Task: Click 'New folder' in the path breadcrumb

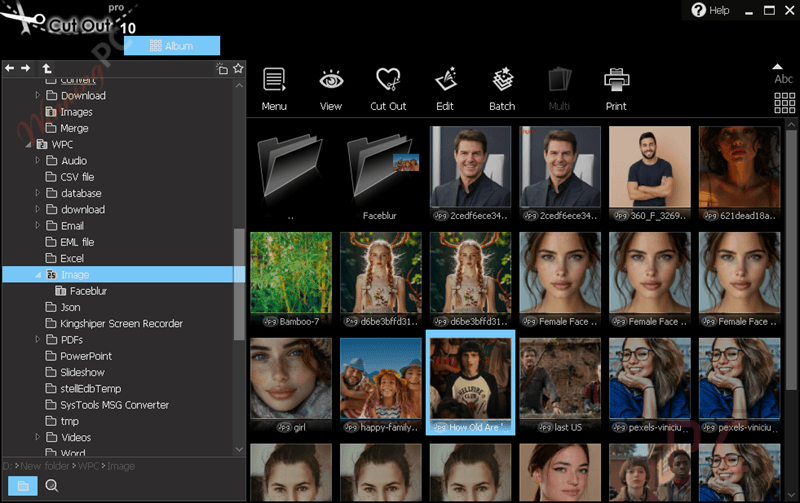Action: (44, 466)
